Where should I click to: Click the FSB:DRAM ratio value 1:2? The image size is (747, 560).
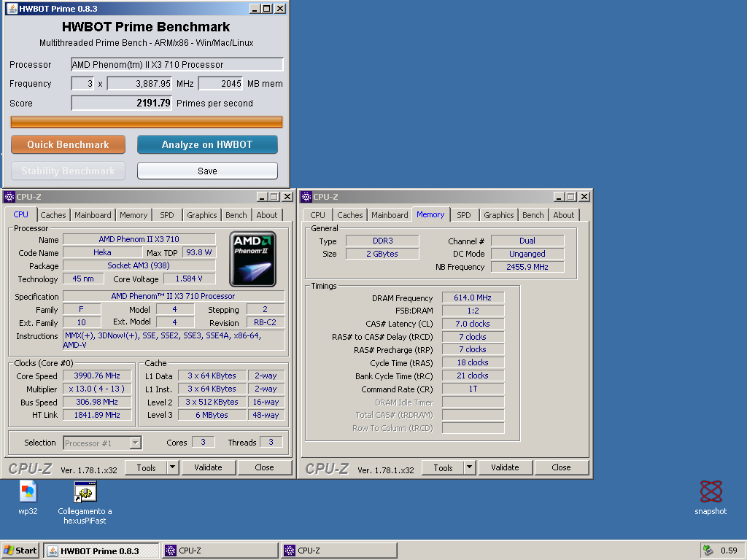[473, 311]
